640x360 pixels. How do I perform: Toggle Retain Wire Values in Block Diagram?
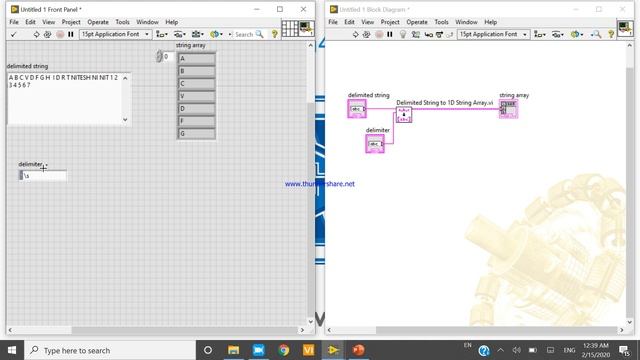click(416, 34)
